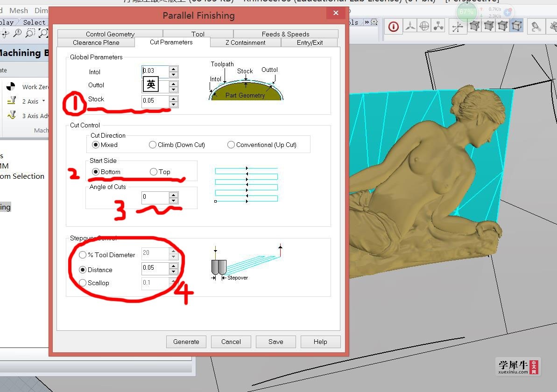Screen dimensions: 557x392
Task: Click the second cube view icon
Action: [489, 26]
